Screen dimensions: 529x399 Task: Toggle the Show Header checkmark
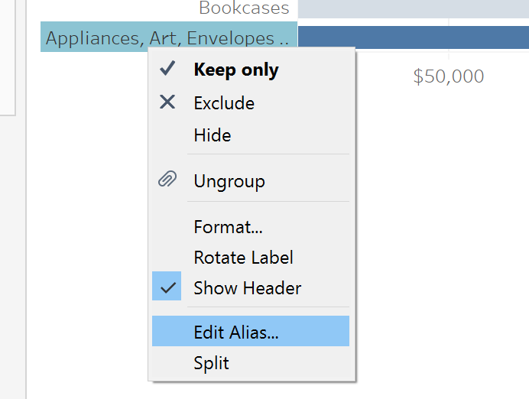tap(167, 286)
